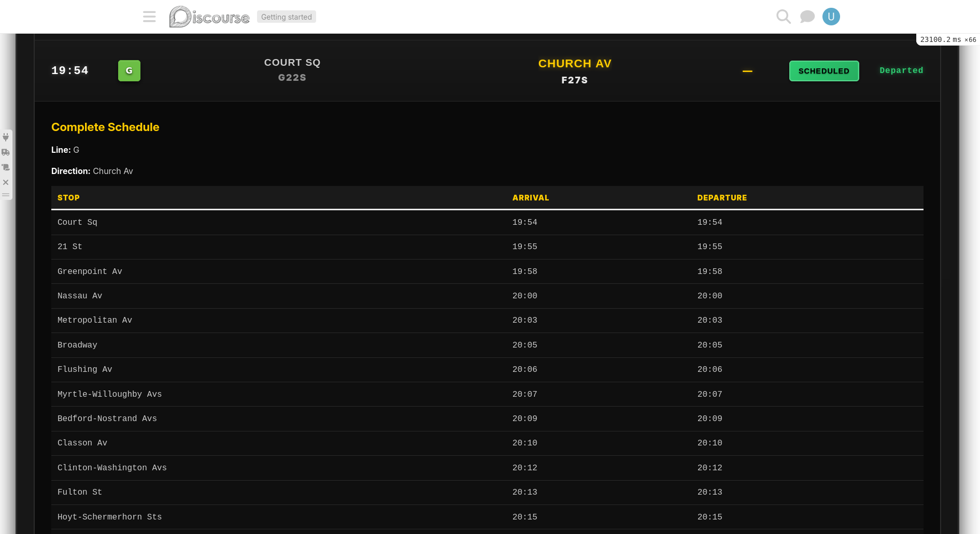Viewport: 980px width, 534px height.
Task: Click the yellow dash indicator in train row
Action: tap(747, 71)
